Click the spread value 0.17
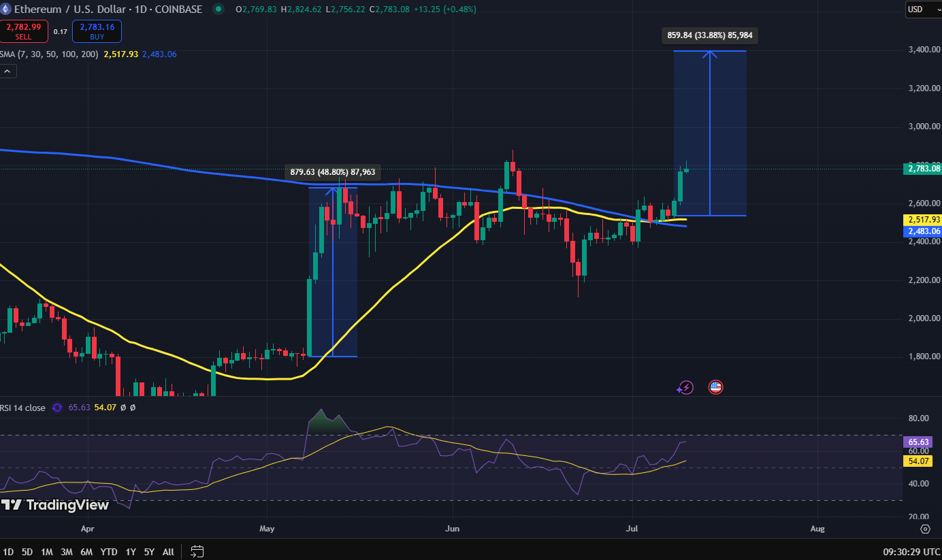Image resolution: width=942 pixels, height=560 pixels. coord(61,31)
